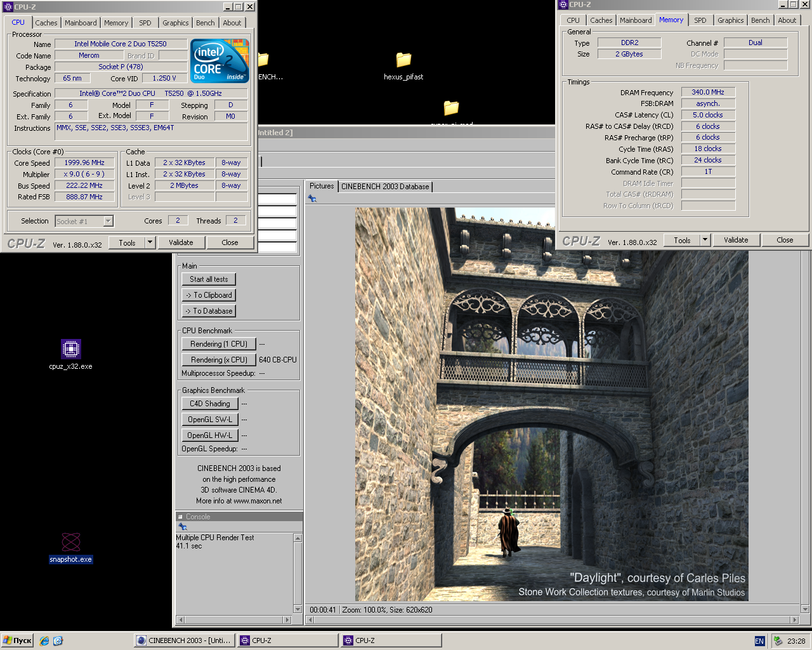812x650 pixels.
Task: Click the To Clipboard button
Action: [x=209, y=295]
